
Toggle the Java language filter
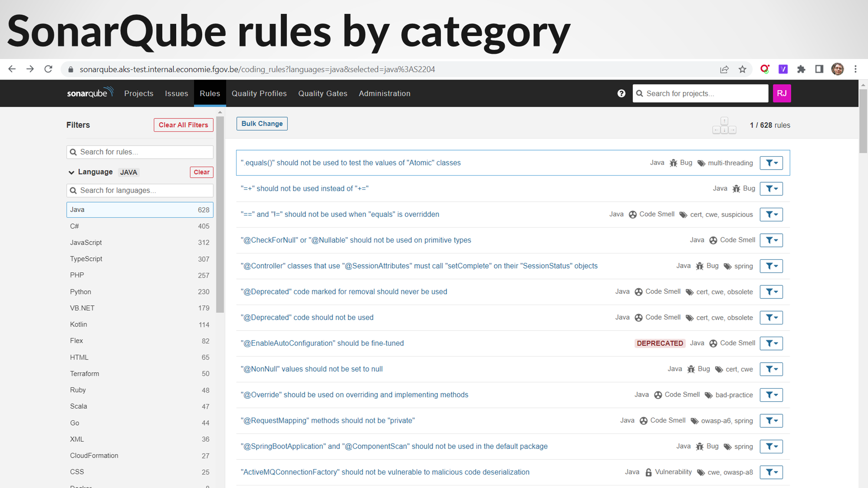click(139, 210)
